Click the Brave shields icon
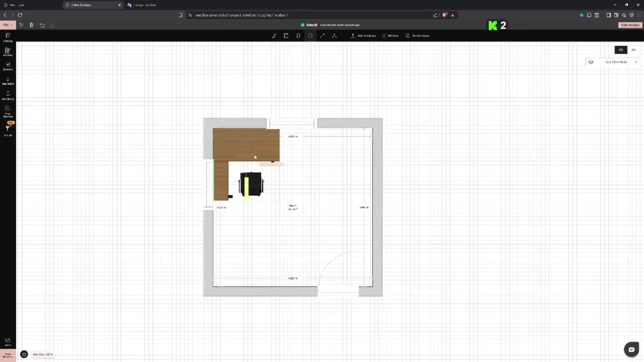The height and width of the screenshot is (362, 644). pos(444,15)
